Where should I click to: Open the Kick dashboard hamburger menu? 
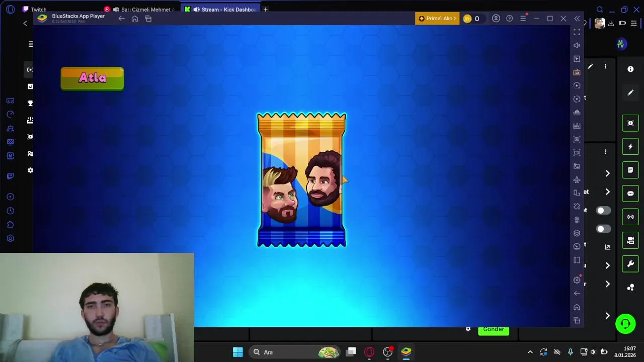point(30,44)
